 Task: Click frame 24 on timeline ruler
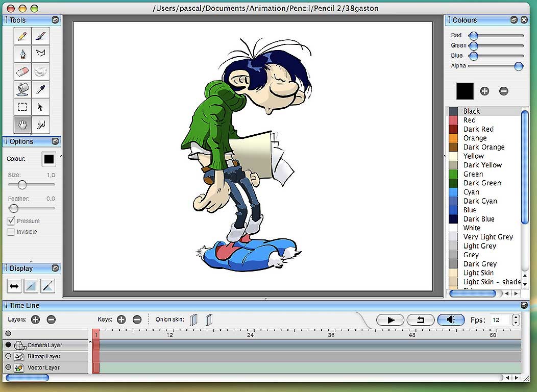pos(250,335)
